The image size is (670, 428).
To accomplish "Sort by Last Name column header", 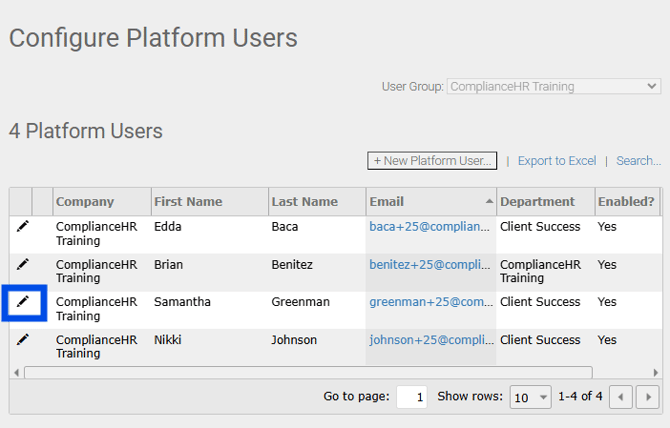I will (305, 202).
